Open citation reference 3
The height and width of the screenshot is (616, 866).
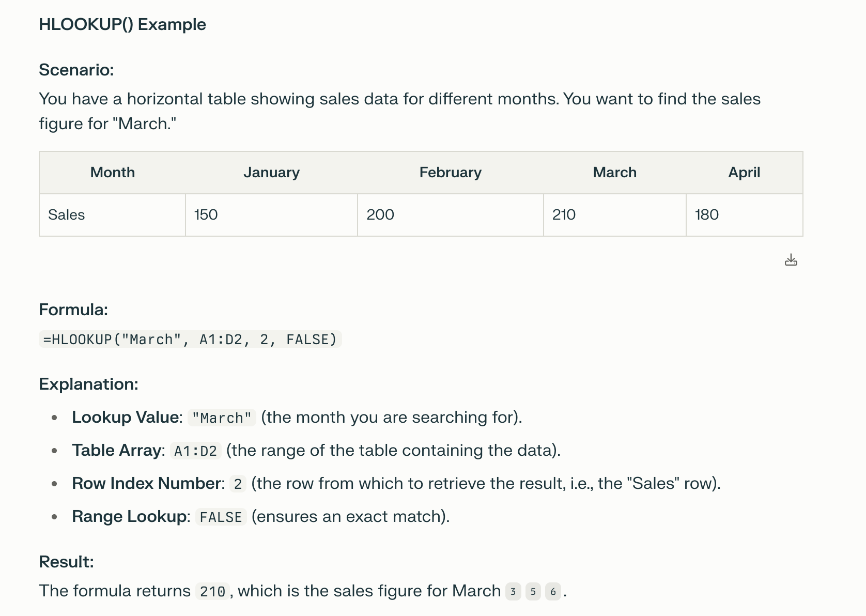click(x=513, y=591)
